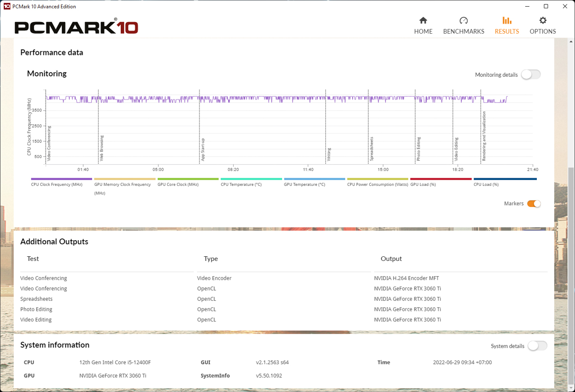Go to the BENCHMARKS tab

pos(464,26)
